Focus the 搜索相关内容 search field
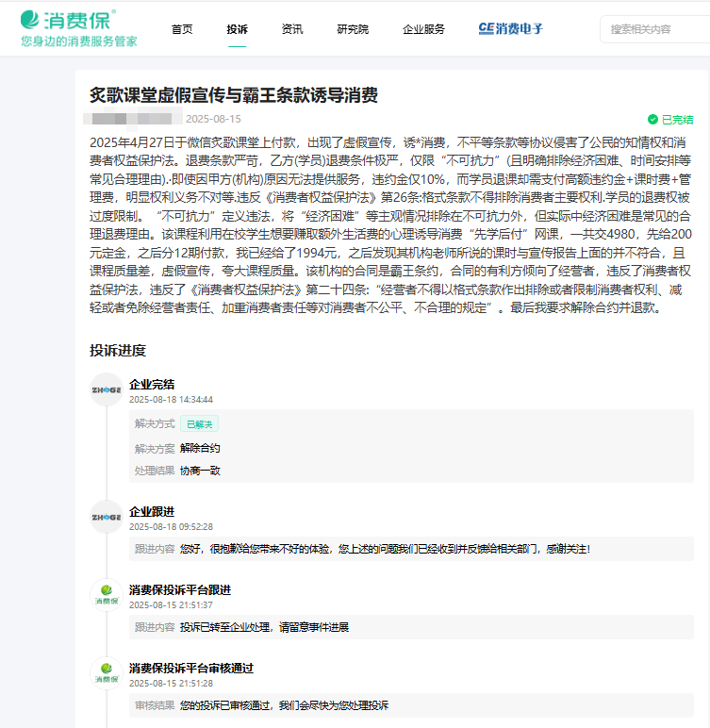710x728 pixels. 654,29
